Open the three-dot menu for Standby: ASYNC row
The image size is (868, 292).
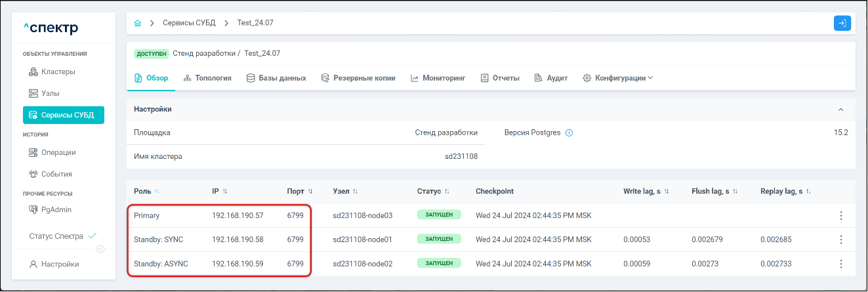pyautogui.click(x=840, y=264)
